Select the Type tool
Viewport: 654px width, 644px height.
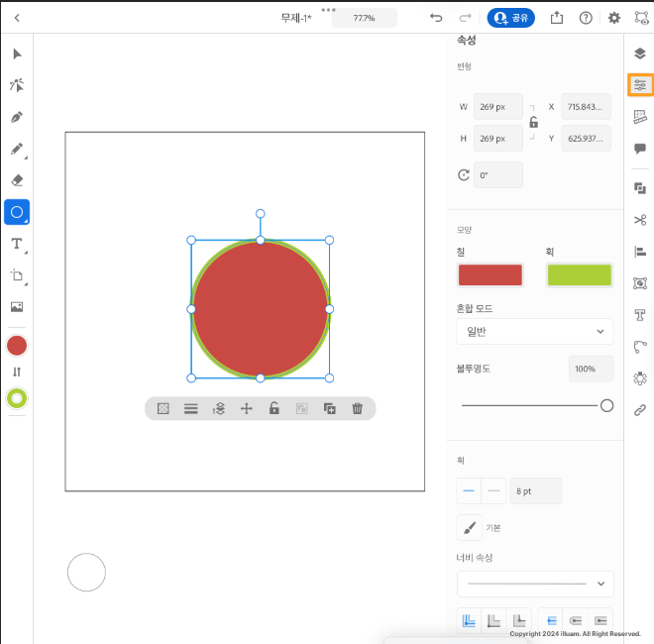coord(17,244)
